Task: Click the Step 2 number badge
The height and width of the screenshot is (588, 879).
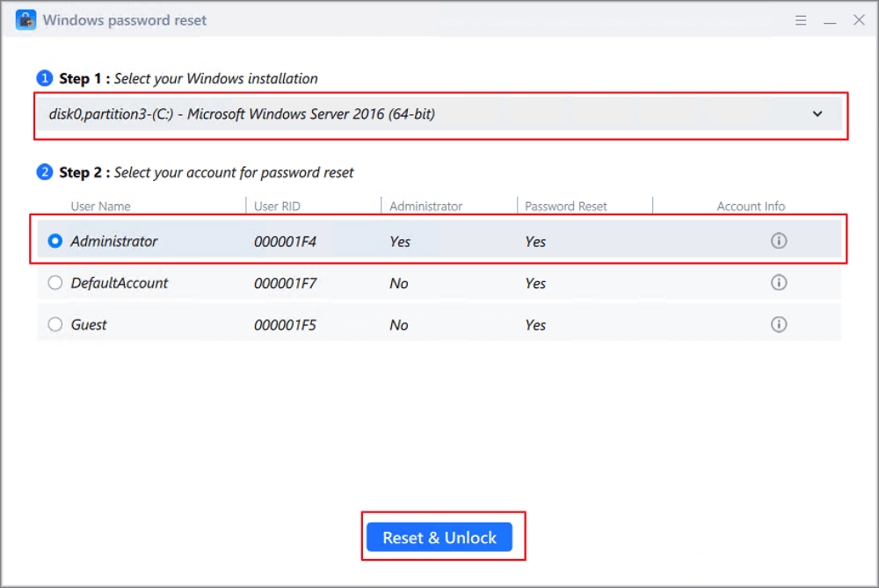Action: [45, 172]
